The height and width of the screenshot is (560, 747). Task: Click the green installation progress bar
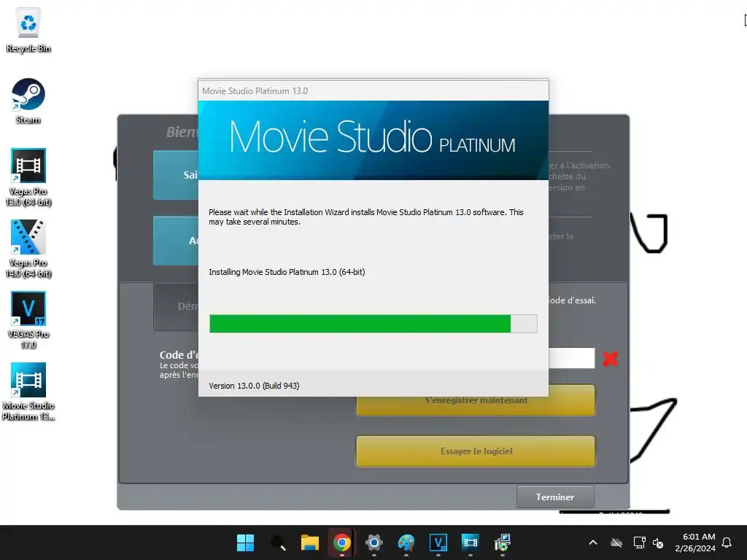[373, 324]
